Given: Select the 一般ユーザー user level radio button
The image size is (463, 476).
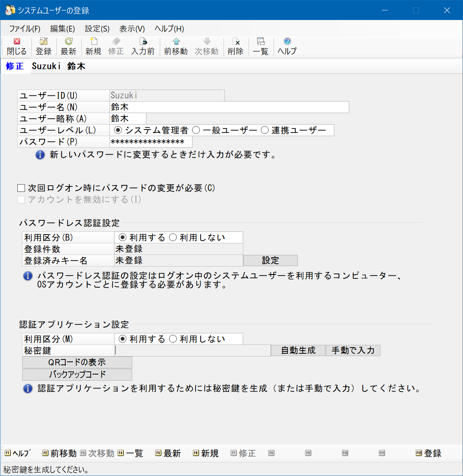Looking at the screenshot, I should [196, 130].
